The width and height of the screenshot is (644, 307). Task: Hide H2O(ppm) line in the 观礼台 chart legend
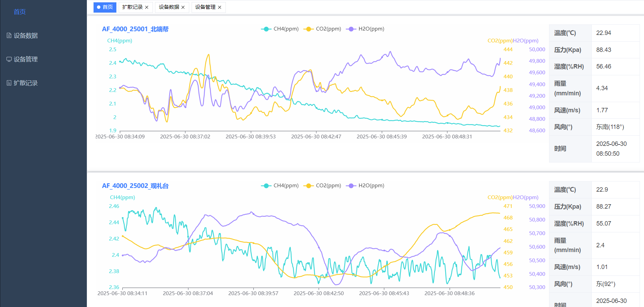click(x=365, y=186)
